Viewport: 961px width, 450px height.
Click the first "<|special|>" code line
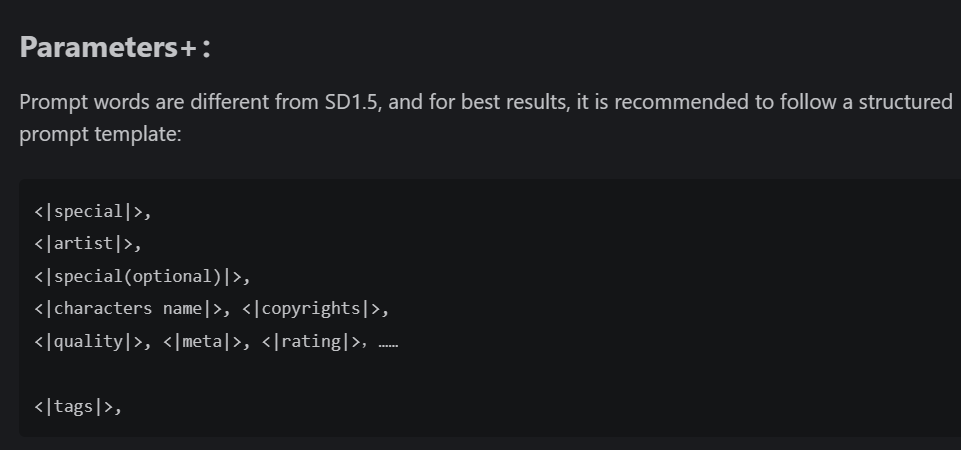pos(92,211)
